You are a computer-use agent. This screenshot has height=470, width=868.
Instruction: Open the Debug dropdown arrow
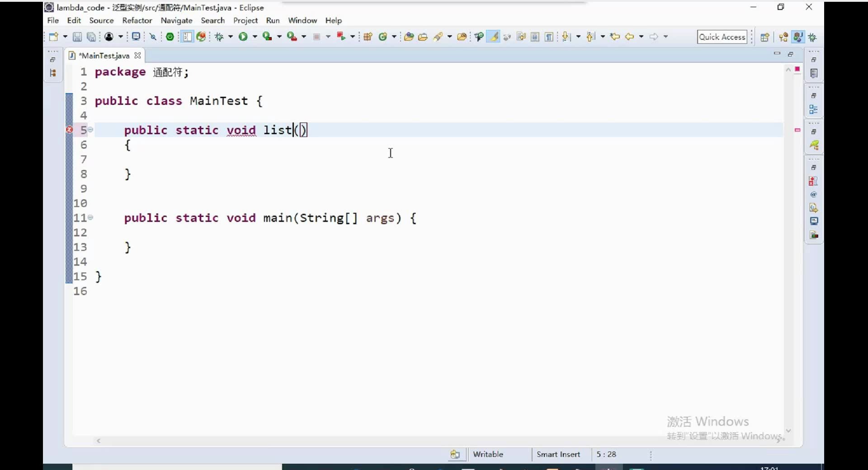pyautogui.click(x=231, y=37)
